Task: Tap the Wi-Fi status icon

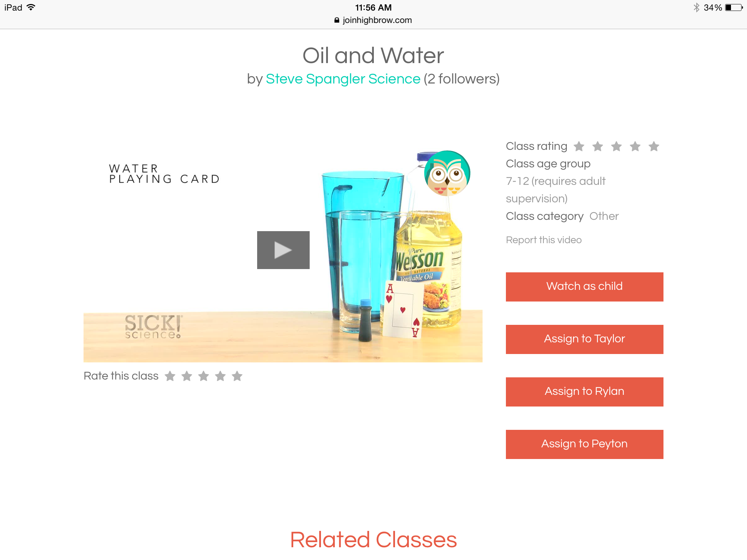Action: (31, 7)
